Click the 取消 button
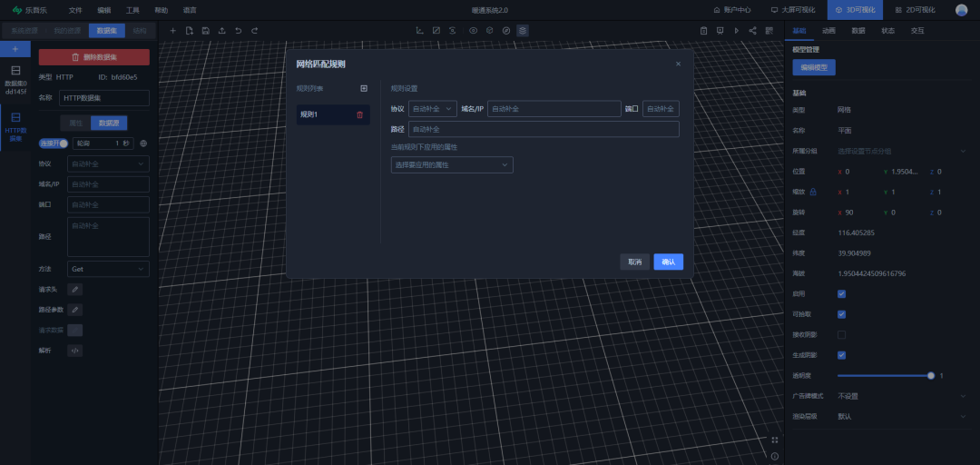 tap(635, 262)
